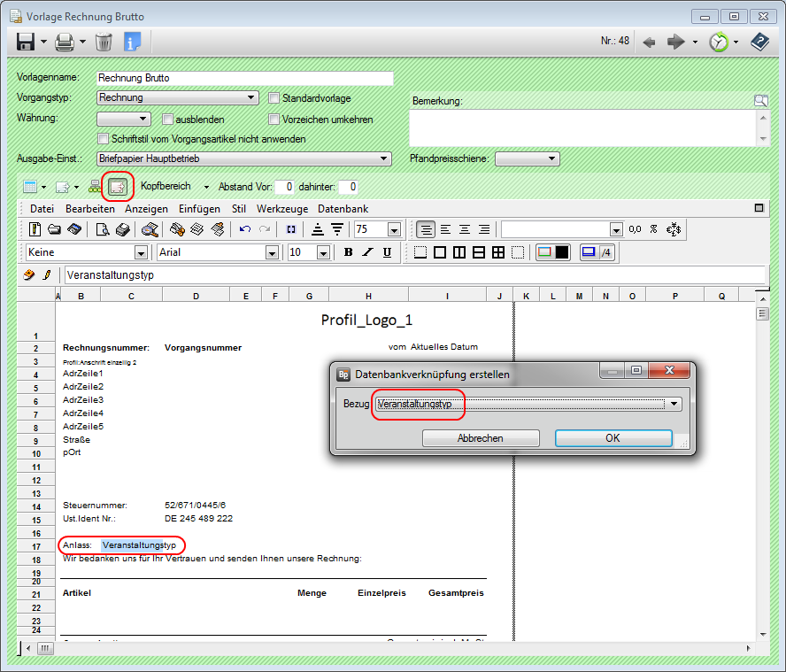Viewport: 786px width, 672px height.
Task: Click the red-circled database link icon
Action: [117, 187]
